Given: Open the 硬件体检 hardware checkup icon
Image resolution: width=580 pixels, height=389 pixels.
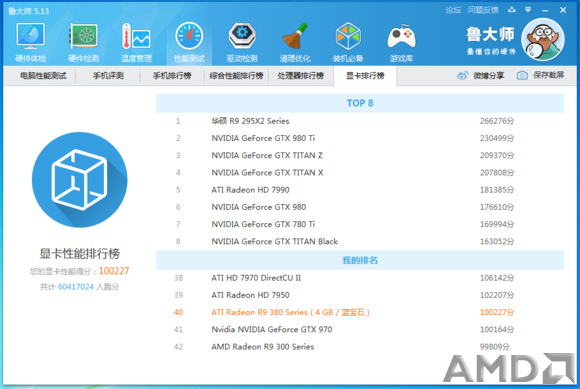Looking at the screenshot, I should point(30,36).
